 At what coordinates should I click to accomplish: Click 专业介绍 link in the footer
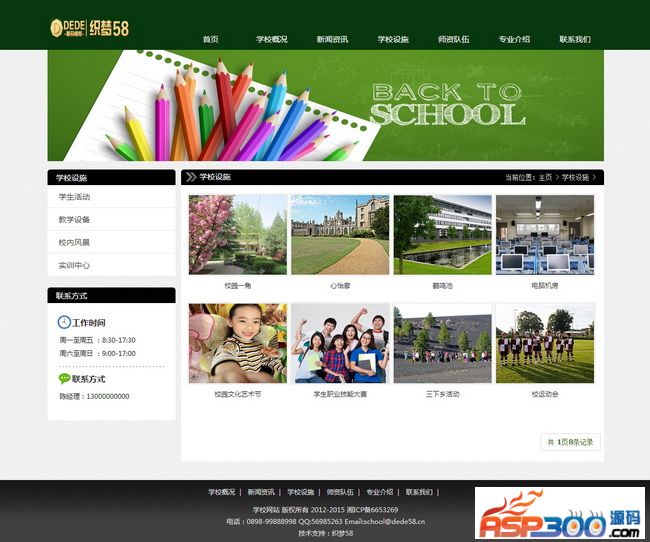coord(379,492)
